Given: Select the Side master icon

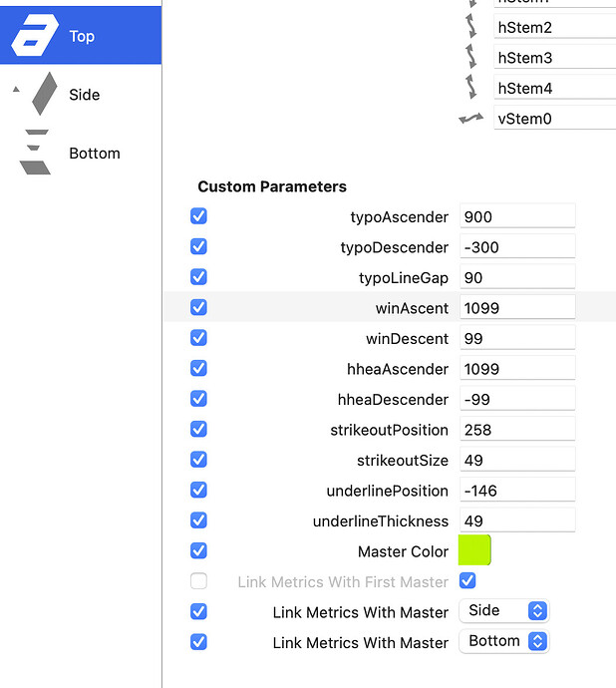Looking at the screenshot, I should click(45, 95).
